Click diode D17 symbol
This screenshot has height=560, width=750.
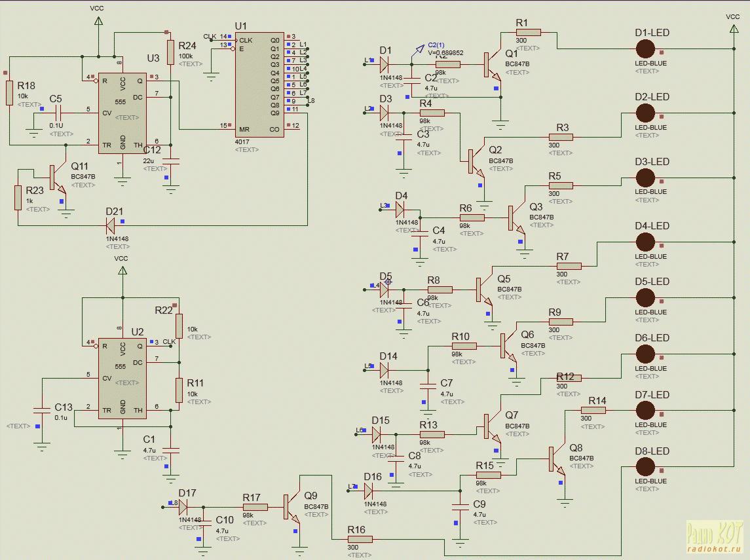point(183,507)
